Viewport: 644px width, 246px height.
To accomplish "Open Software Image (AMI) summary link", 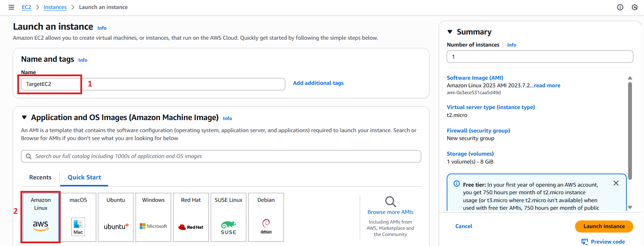I will [475, 78].
